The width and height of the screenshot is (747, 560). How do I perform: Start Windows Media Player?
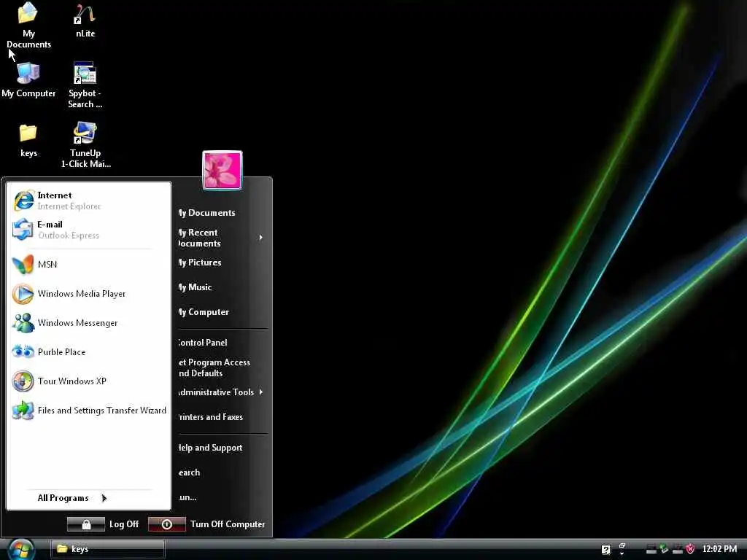(x=90, y=294)
